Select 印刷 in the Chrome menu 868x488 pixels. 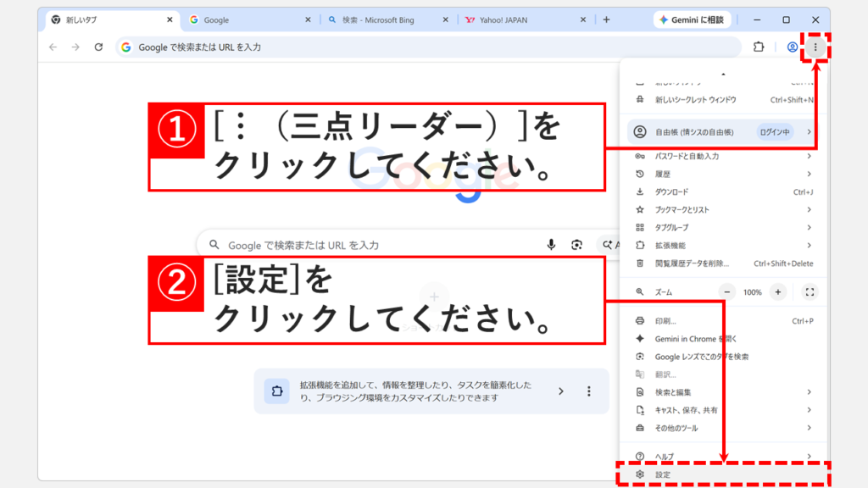coord(723,321)
